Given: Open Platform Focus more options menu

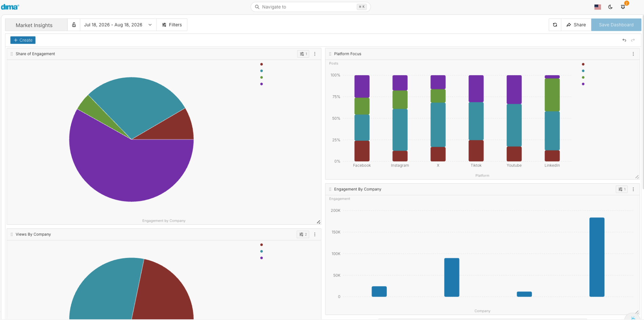Looking at the screenshot, I should tap(633, 54).
